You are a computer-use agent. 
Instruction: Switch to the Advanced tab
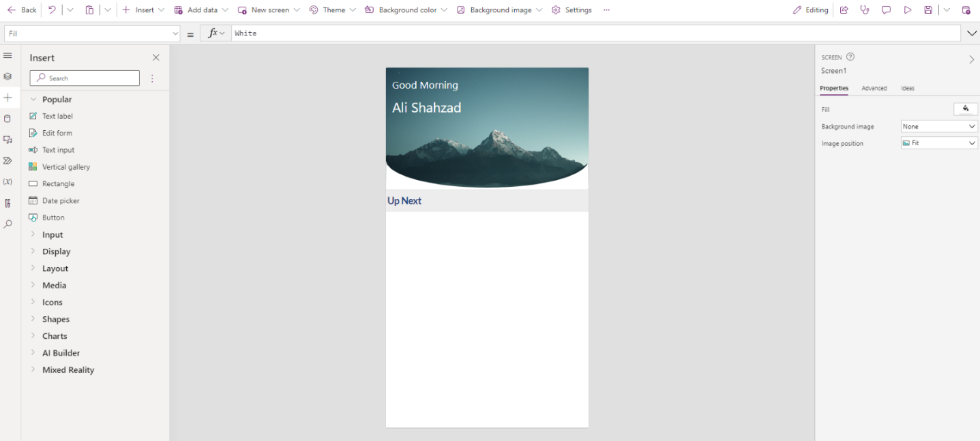pyautogui.click(x=874, y=89)
